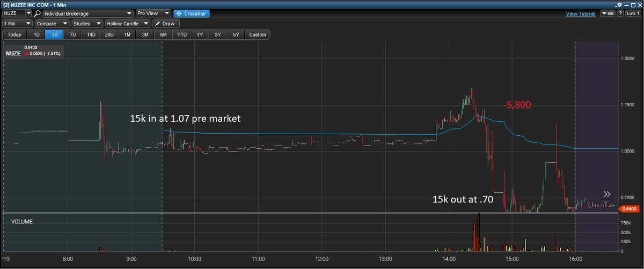The height and width of the screenshot is (269, 644).
Task: Click the 0.6400 current price marker
Action: coord(630,209)
